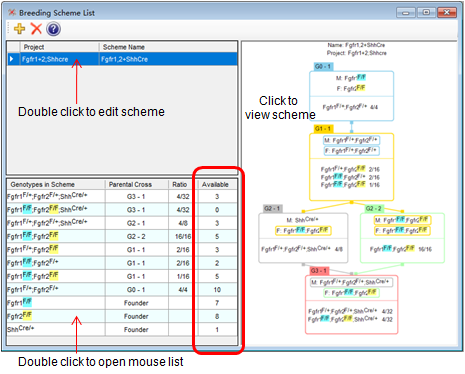Select the row arrow indicator beside Fgfr1+2;Shhcre
This screenshot has height=374, width=465.
click(x=13, y=59)
